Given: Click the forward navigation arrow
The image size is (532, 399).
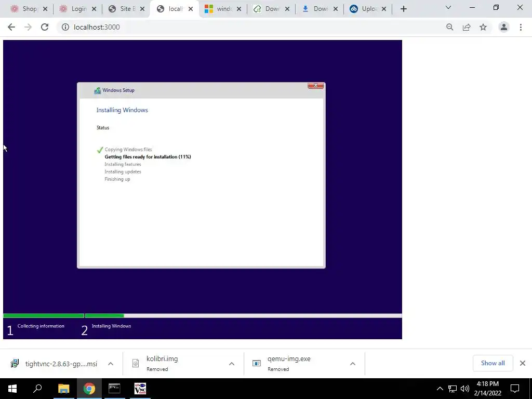Looking at the screenshot, I should [x=28, y=27].
